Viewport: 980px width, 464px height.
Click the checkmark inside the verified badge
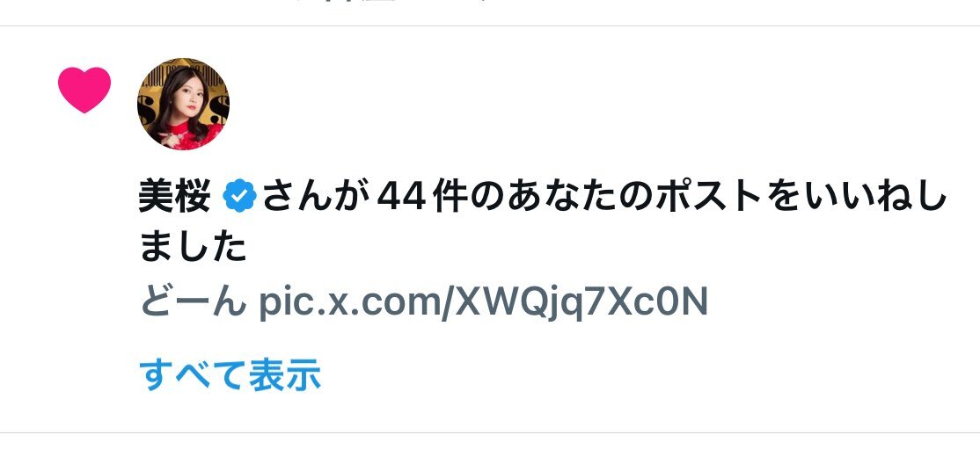pyautogui.click(x=241, y=196)
